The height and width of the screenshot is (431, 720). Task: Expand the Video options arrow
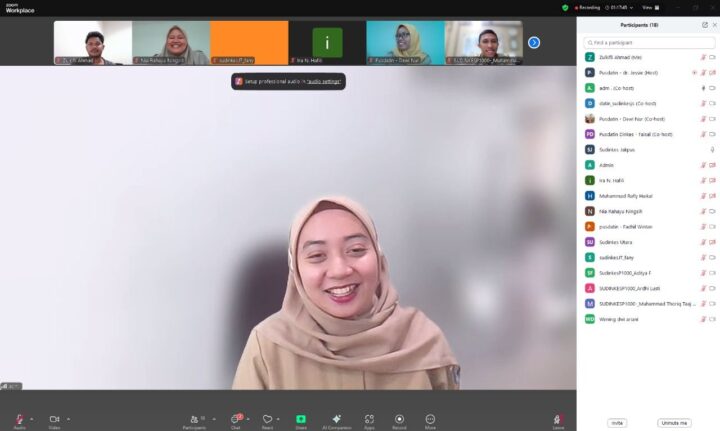tap(68, 419)
